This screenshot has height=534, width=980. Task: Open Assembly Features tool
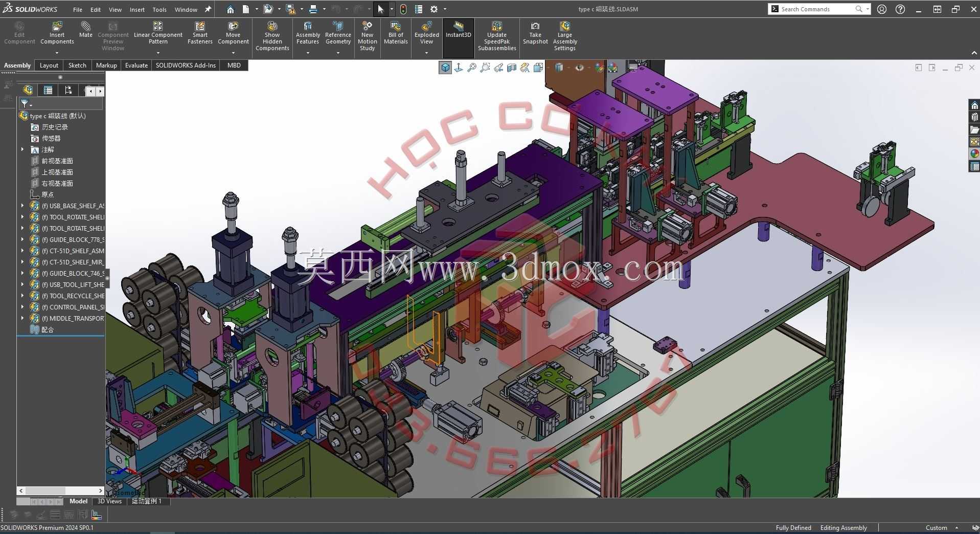(x=308, y=33)
